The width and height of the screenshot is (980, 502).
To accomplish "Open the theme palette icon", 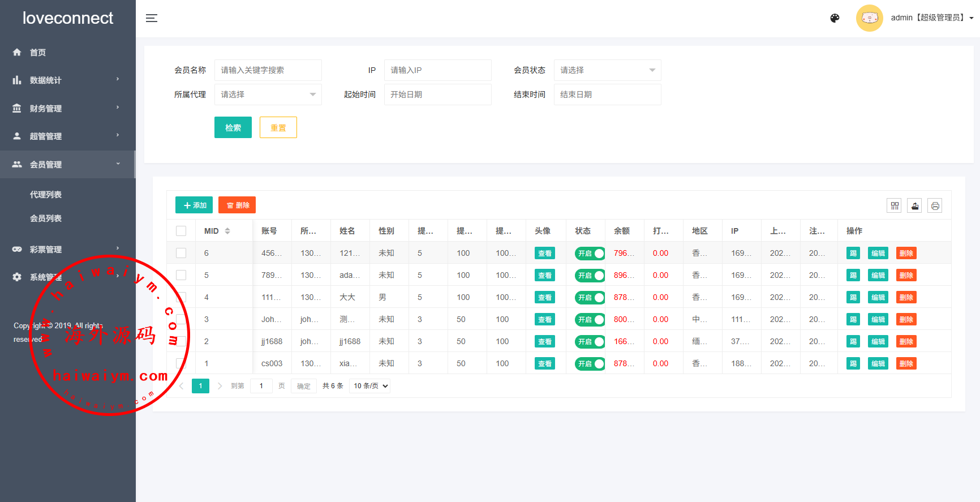I will point(835,18).
